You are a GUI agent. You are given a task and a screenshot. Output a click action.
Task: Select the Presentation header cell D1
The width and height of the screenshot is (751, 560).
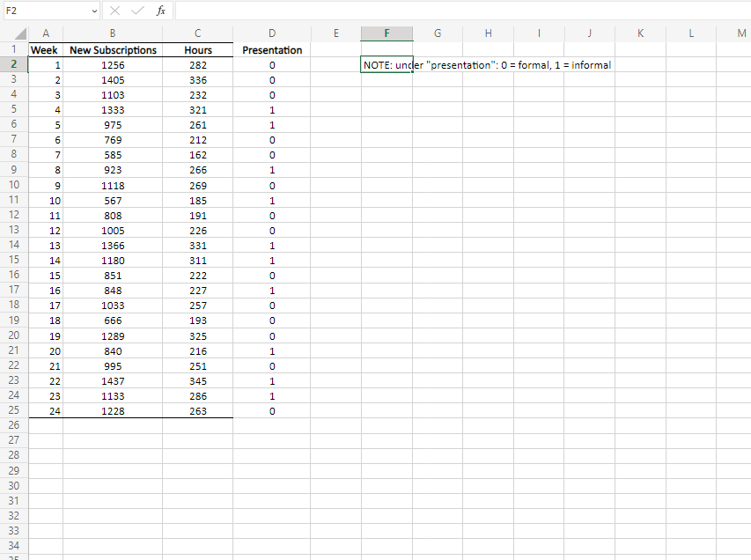[x=271, y=49]
